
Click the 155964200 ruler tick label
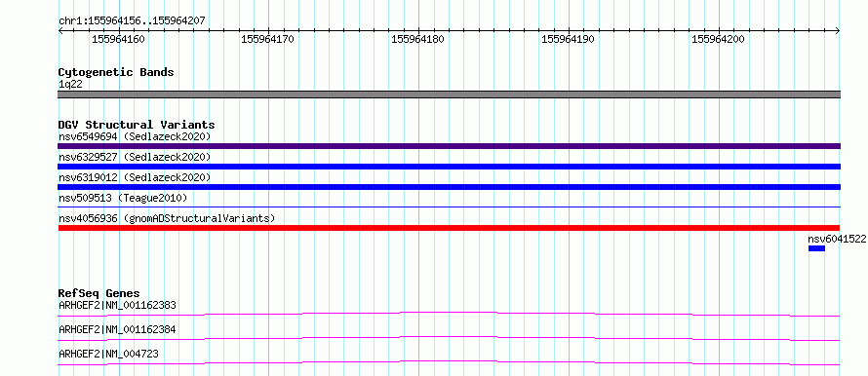click(719, 39)
